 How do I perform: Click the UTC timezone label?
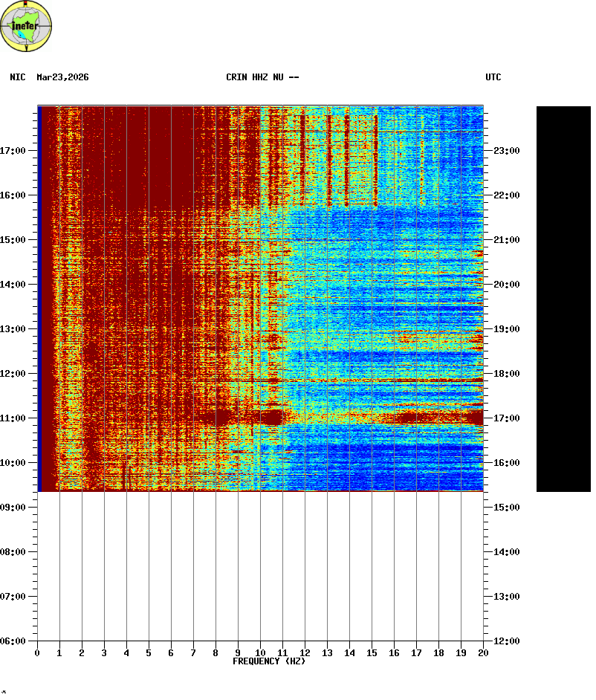click(493, 77)
